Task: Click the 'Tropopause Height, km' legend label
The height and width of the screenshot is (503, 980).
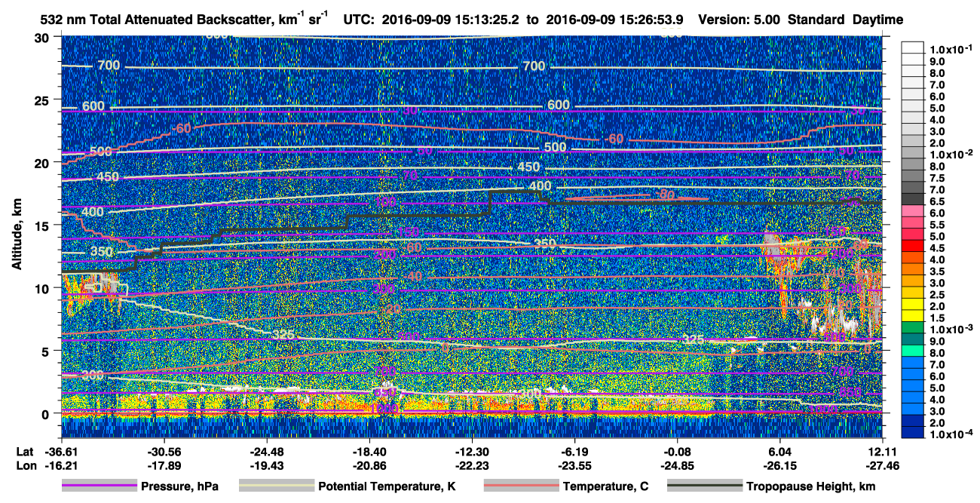Action: pos(810,487)
